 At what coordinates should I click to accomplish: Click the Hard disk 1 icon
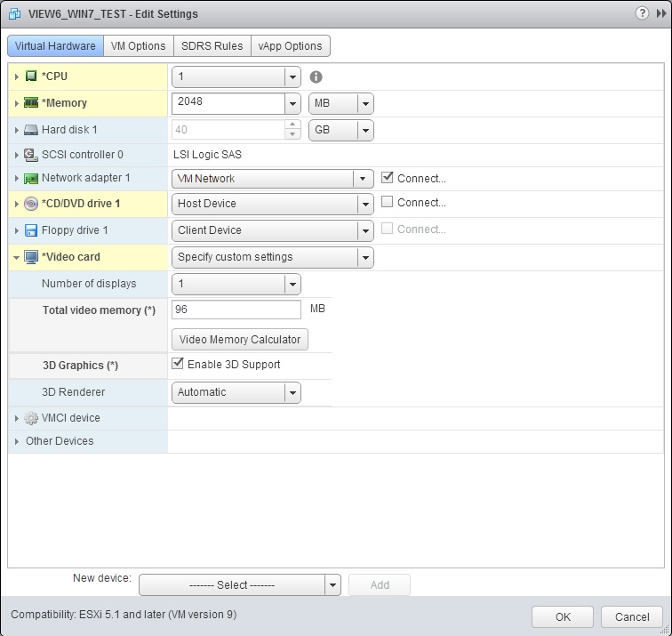(31, 130)
